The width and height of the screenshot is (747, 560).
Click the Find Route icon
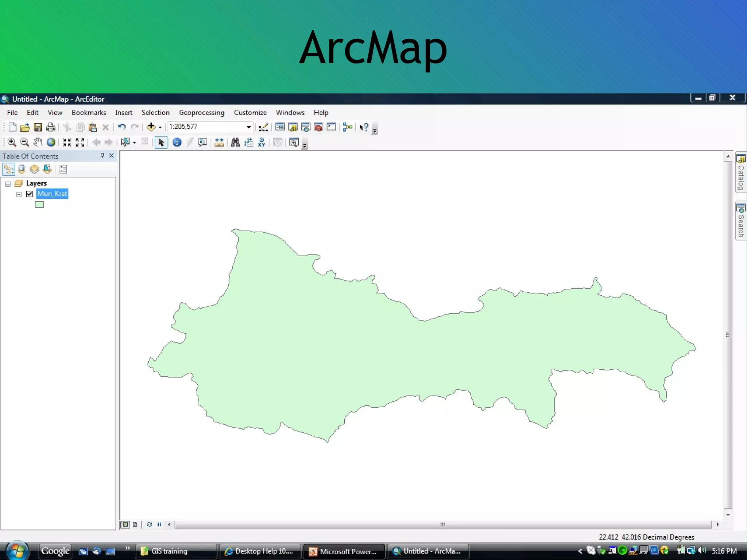coord(249,142)
